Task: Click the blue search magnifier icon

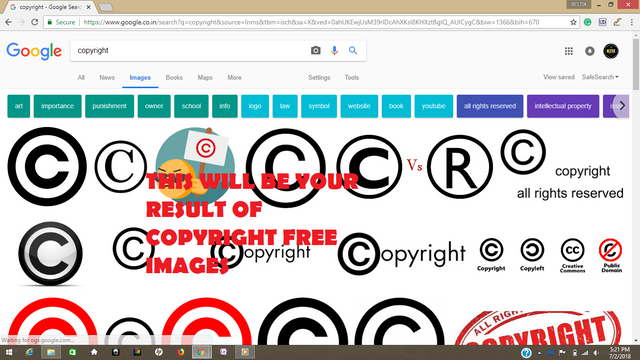Action: coord(353,51)
